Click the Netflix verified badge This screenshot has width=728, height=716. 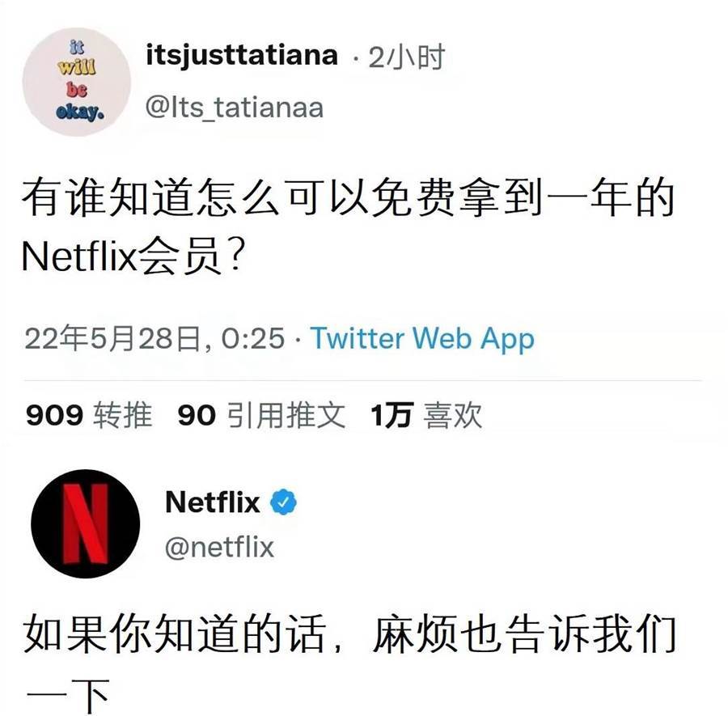coord(284,502)
